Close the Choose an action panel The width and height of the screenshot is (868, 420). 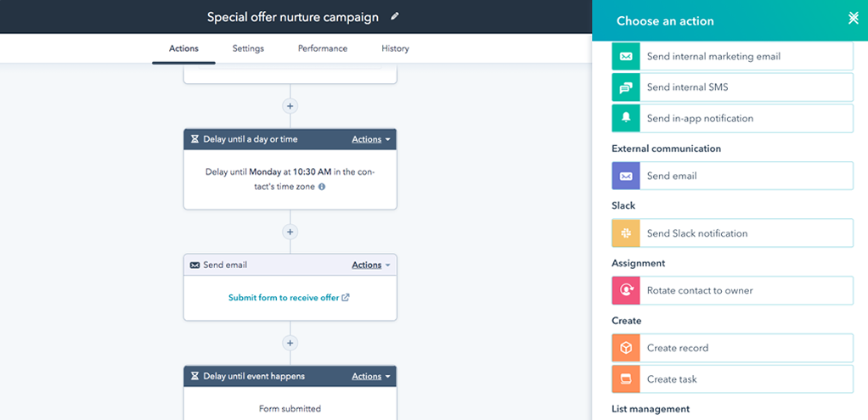click(x=854, y=19)
